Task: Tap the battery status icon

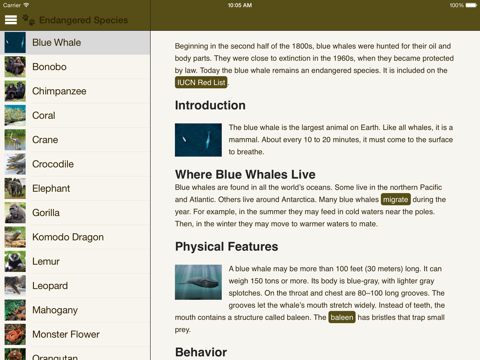Action: (471, 5)
